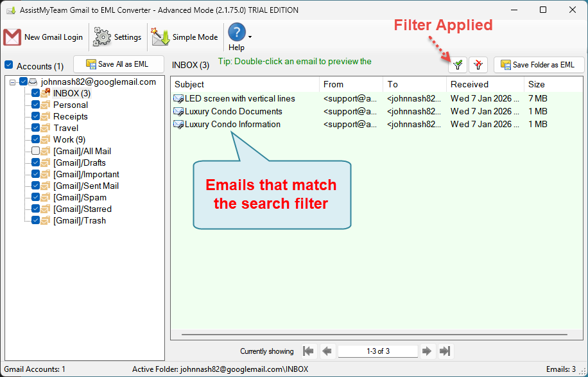Uncheck the Accounts (1) checkbox
The height and width of the screenshot is (377, 588).
pos(8,65)
